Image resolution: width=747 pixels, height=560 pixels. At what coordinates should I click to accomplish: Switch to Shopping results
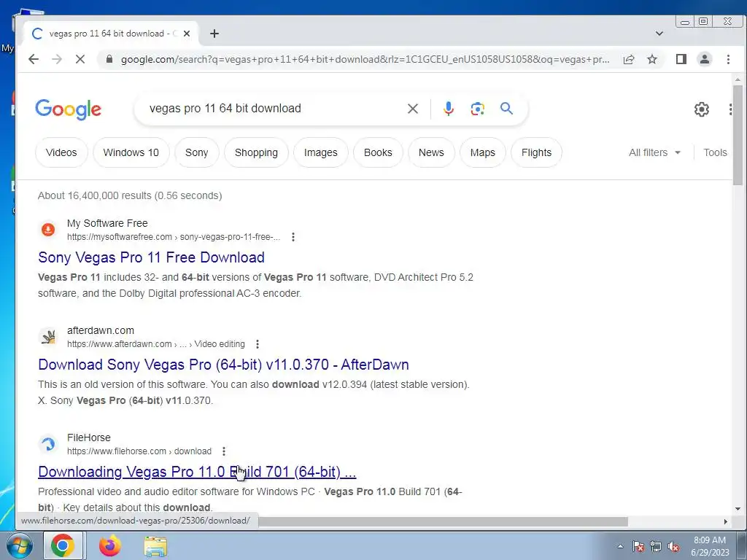[x=256, y=152]
